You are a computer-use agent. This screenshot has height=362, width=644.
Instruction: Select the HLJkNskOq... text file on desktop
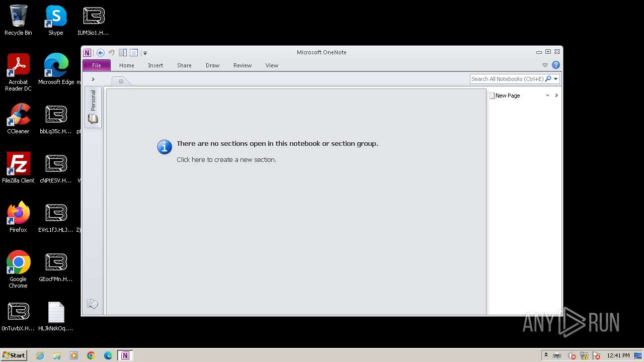coord(56,316)
